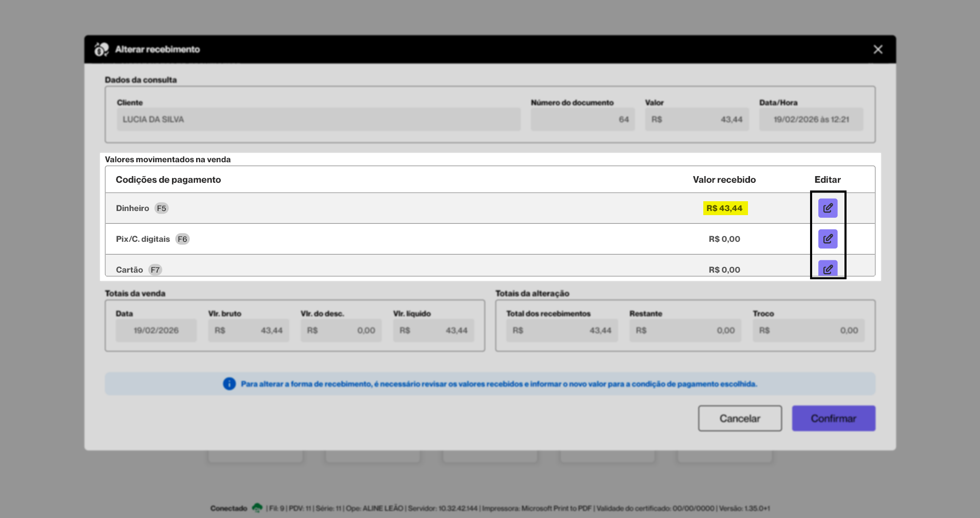This screenshot has height=518, width=980.
Task: Click the green Conectado status icon
Action: pos(257,508)
